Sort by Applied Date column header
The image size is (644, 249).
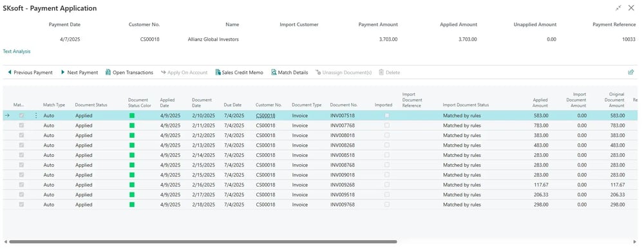(x=167, y=102)
